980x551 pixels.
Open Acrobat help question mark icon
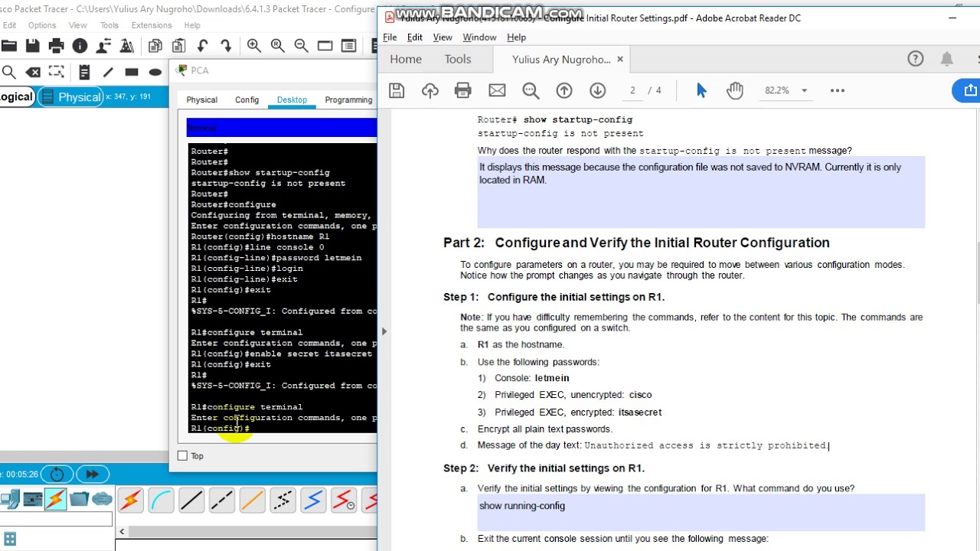tap(915, 59)
